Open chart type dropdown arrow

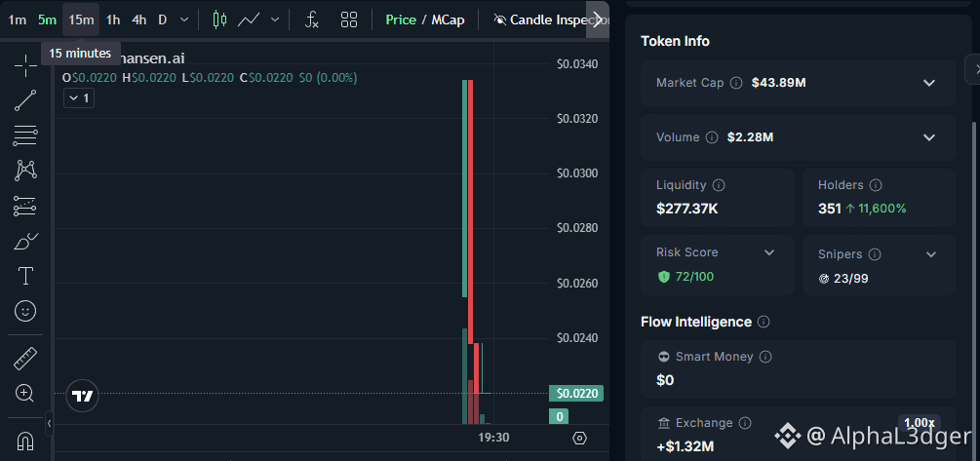click(x=275, y=19)
